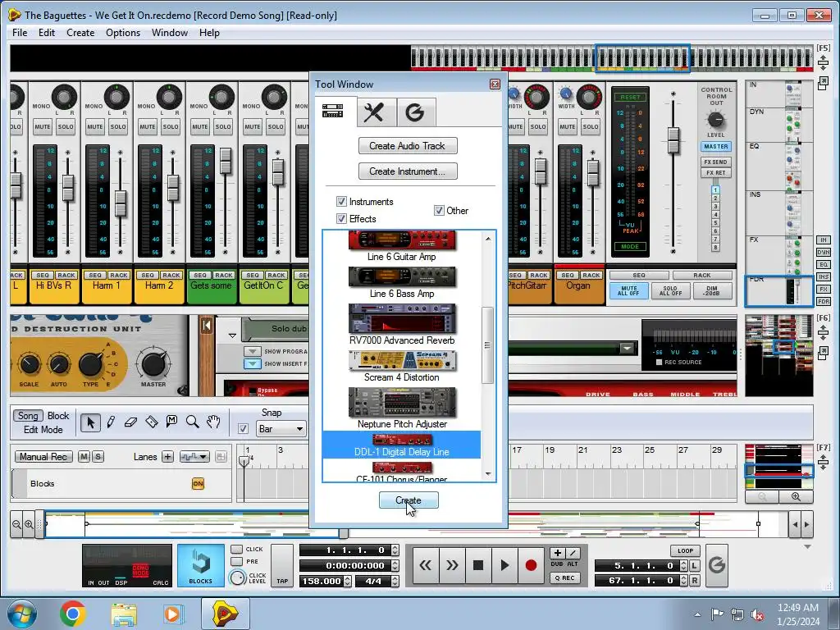
Task: Click the TAP tempo button
Action: [x=282, y=565]
